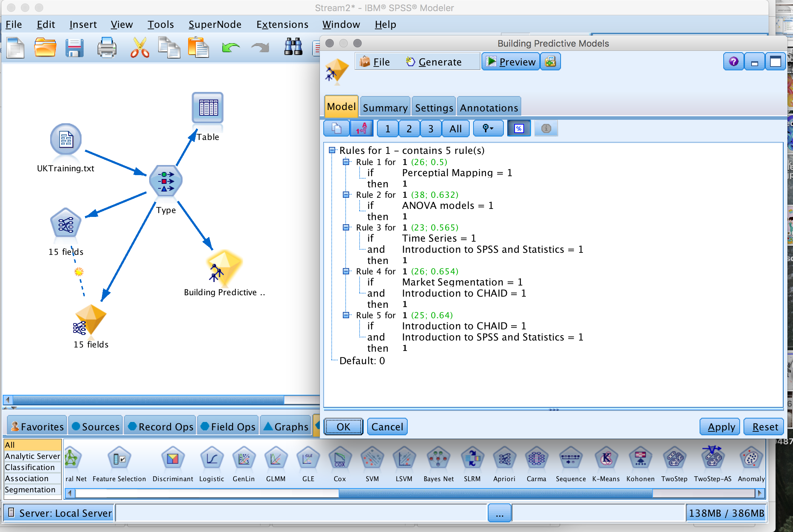Click the Cancel button
Image resolution: width=793 pixels, height=532 pixels.
click(x=387, y=427)
